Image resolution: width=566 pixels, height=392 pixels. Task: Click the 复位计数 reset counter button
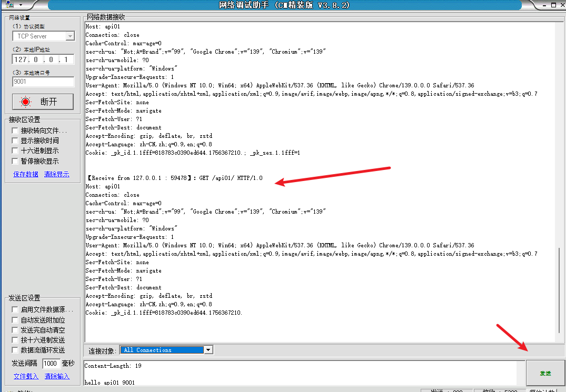tap(547, 390)
